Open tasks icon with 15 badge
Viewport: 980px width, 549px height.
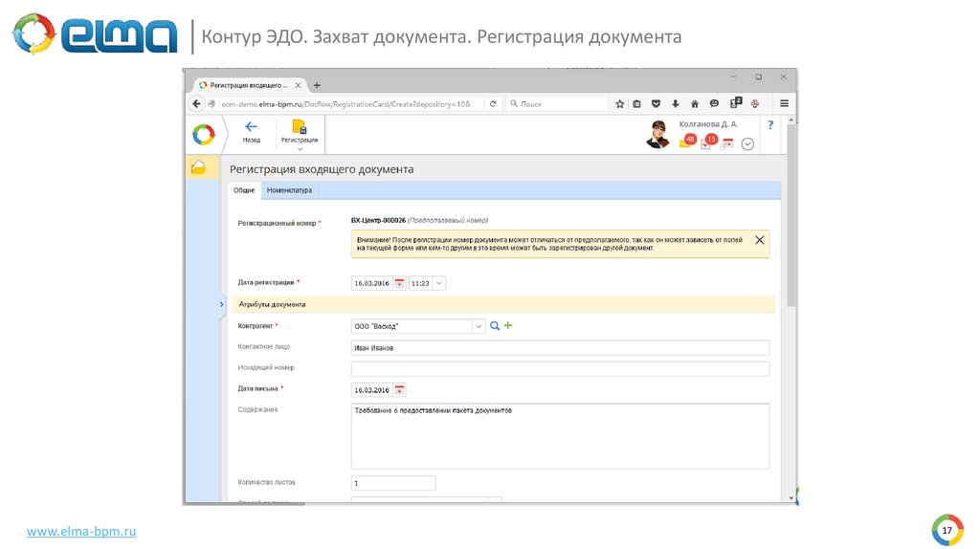[707, 143]
